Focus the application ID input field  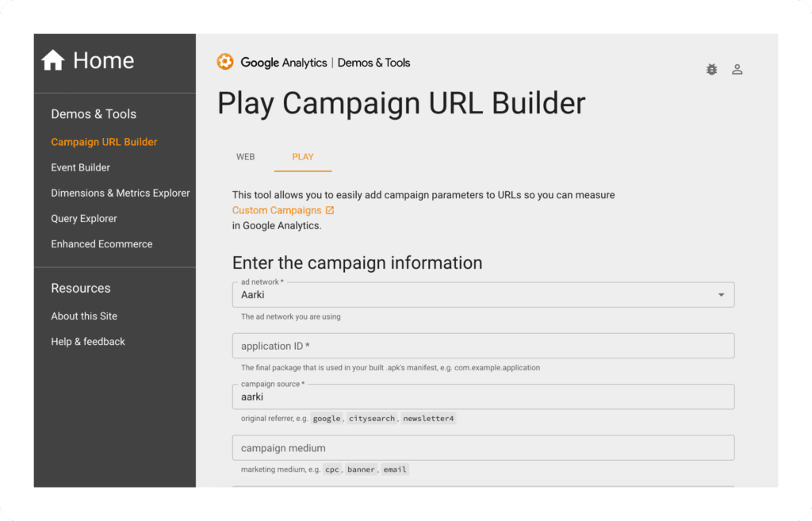483,346
